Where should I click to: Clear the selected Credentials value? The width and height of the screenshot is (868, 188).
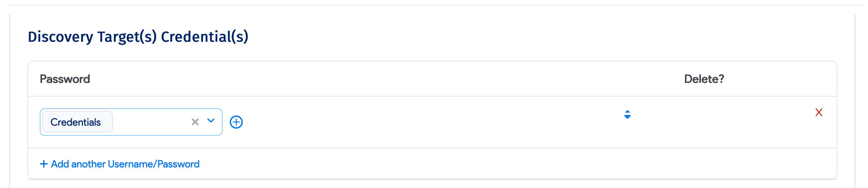[x=195, y=122]
